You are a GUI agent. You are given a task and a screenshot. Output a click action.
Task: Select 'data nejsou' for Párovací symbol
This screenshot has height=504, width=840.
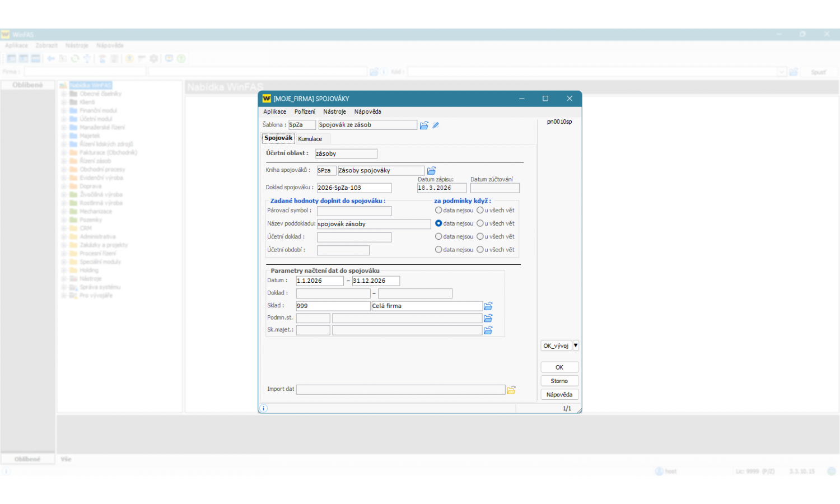click(x=438, y=211)
